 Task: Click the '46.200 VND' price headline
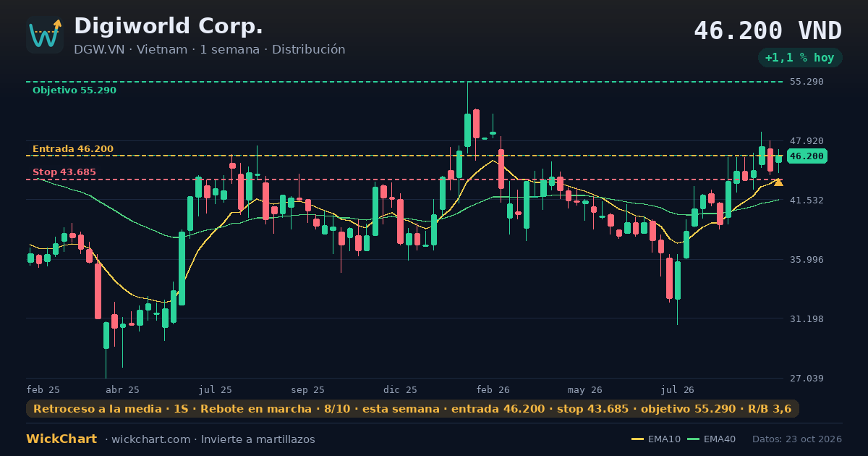click(768, 31)
